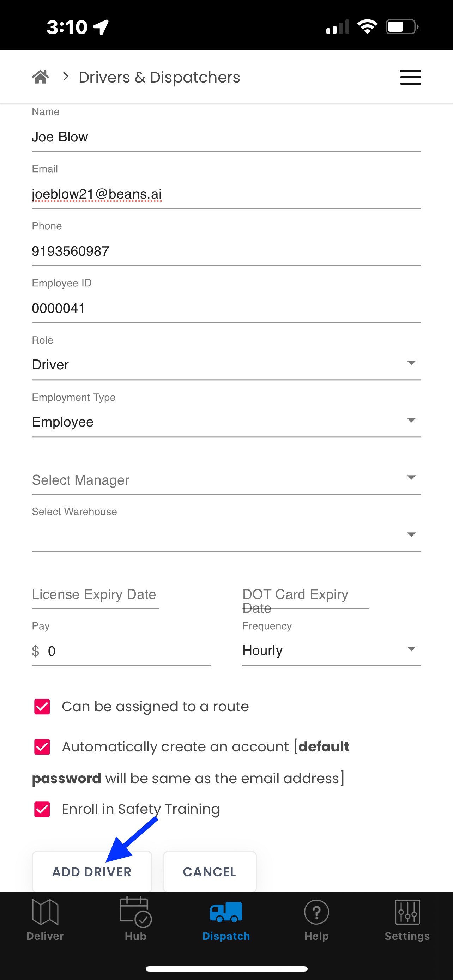Open the Settings sliders icon

click(407, 912)
